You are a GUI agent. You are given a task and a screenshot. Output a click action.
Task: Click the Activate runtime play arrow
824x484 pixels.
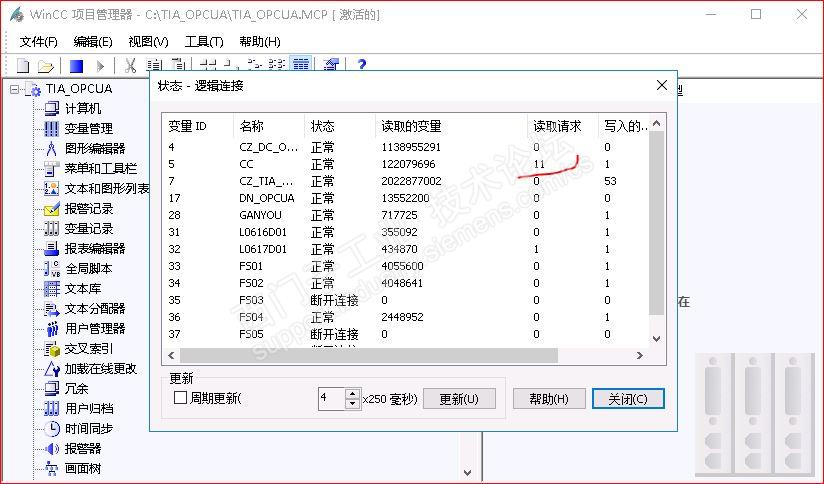point(100,66)
